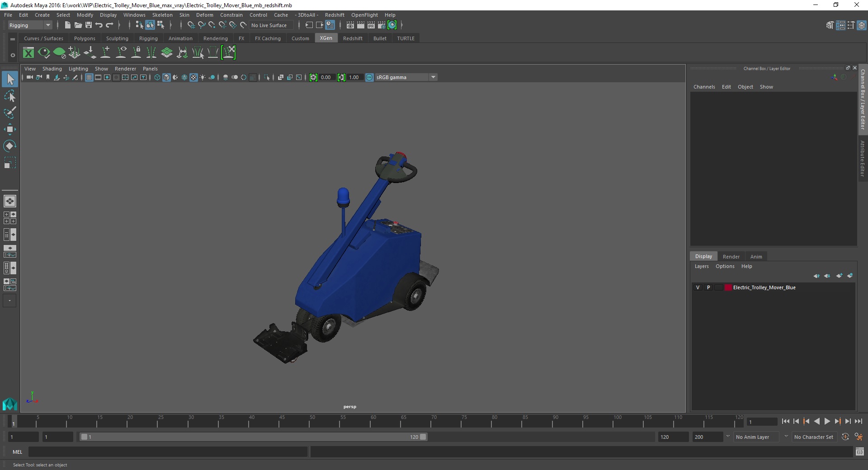Click the Play forwards button
Screen dimensions: 868x470
827,421
